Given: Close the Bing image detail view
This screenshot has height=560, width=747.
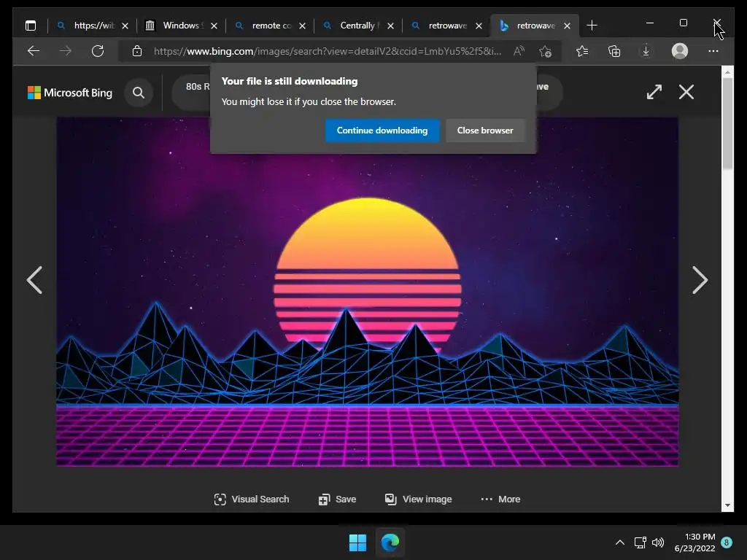Looking at the screenshot, I should tap(686, 92).
